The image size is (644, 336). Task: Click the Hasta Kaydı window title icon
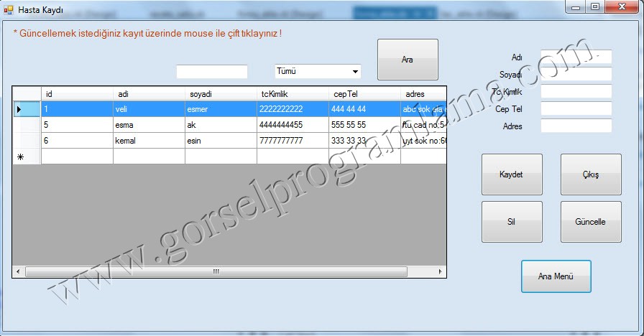9,9
